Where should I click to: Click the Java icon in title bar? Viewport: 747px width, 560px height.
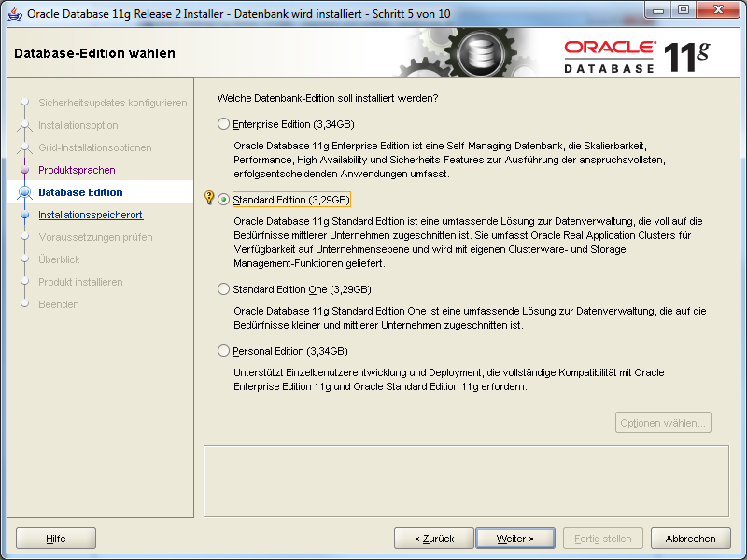tap(15, 14)
